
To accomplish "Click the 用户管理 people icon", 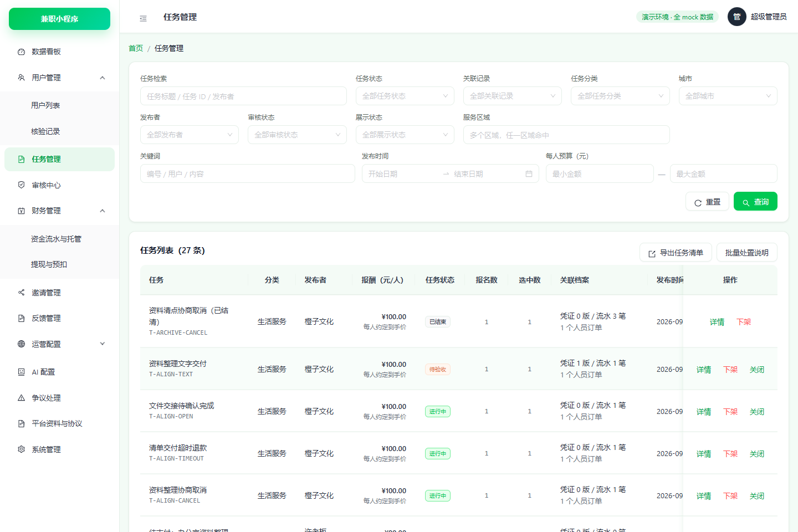I will pos(21,78).
